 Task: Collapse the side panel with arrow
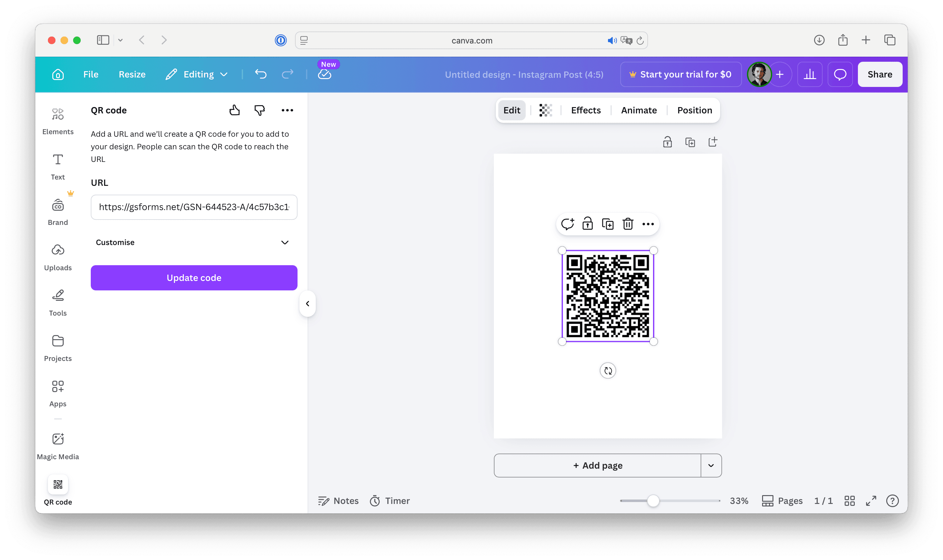pos(308,303)
